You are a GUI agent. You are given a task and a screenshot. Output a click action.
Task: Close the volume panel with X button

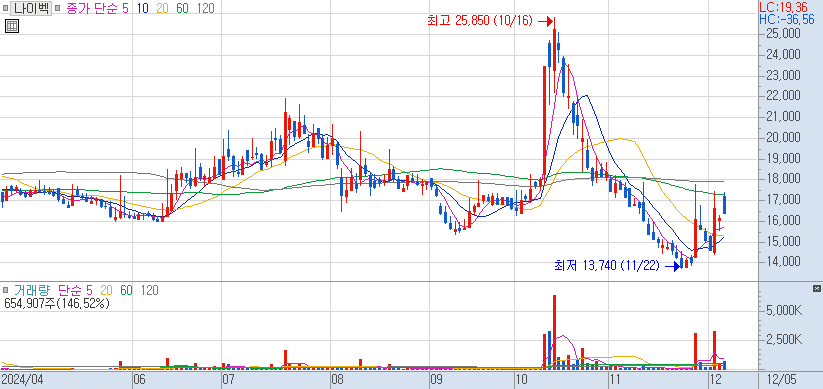tap(816, 289)
